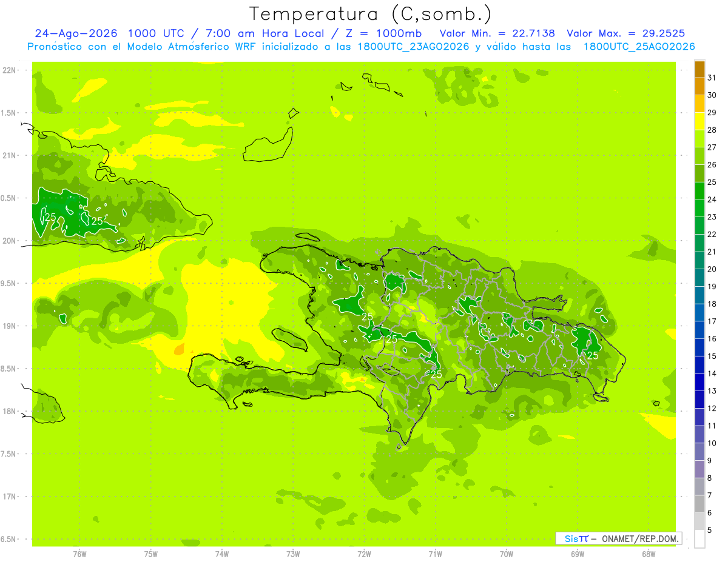
Task: Select the green 24 degree legend swatch
Action: pyautogui.click(x=699, y=191)
